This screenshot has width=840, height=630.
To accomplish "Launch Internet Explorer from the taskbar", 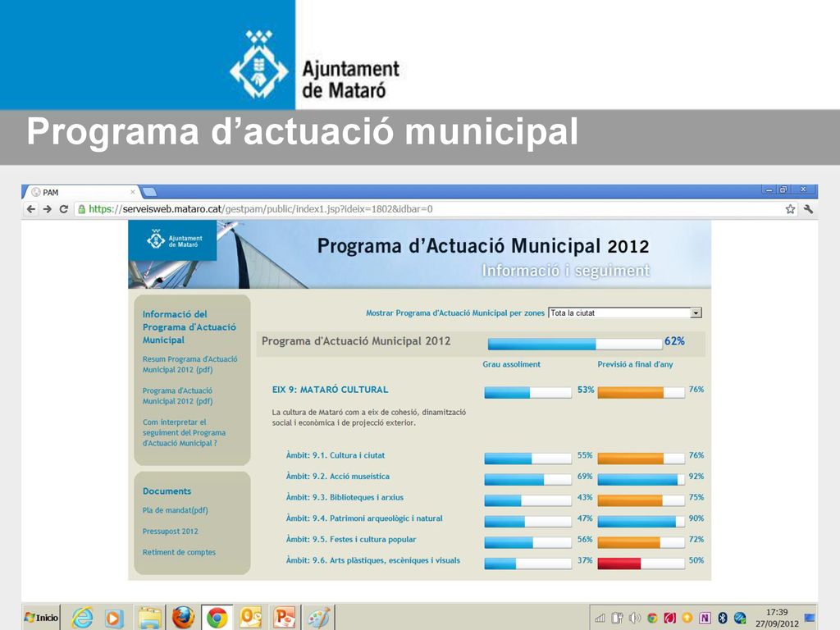I will click(x=82, y=618).
